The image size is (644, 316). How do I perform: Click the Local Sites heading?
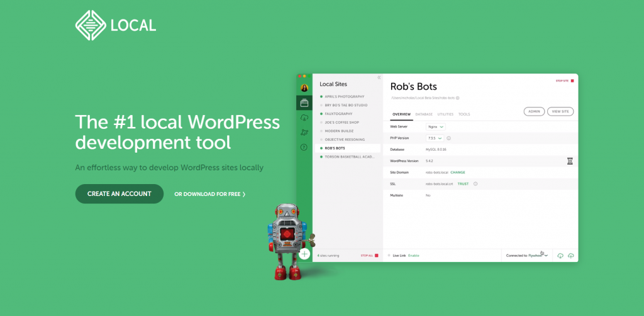coord(333,84)
